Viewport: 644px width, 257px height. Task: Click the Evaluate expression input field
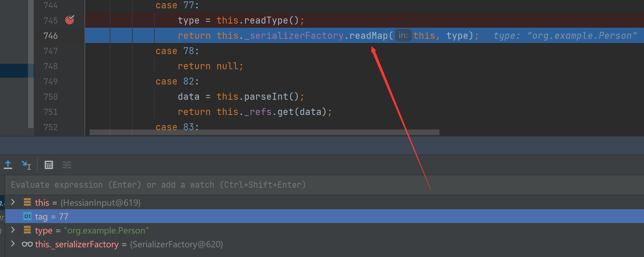coord(156,185)
